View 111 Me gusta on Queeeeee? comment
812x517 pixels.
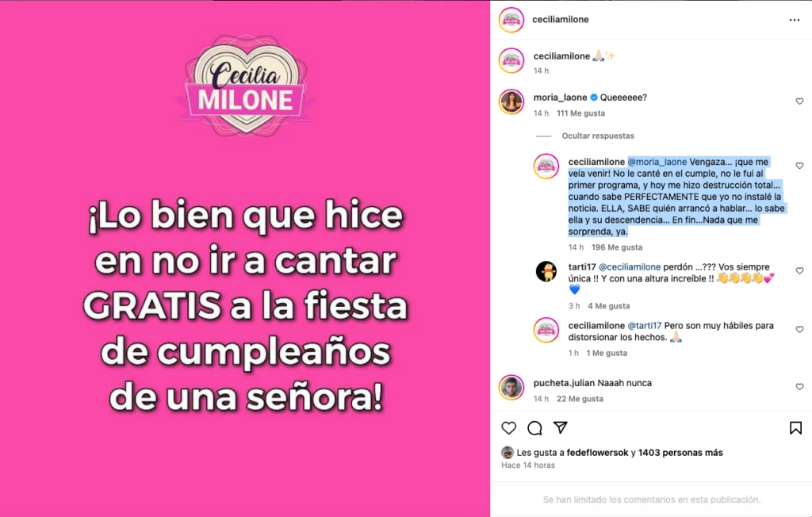580,113
